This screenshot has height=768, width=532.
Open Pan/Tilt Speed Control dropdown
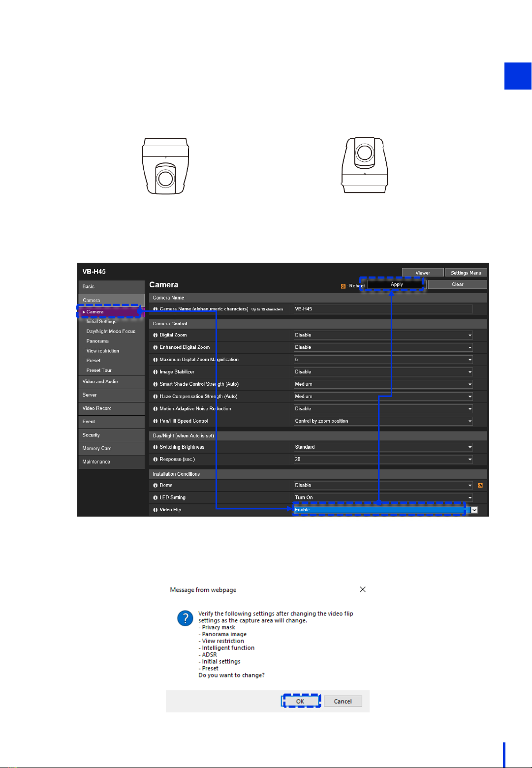(x=383, y=421)
